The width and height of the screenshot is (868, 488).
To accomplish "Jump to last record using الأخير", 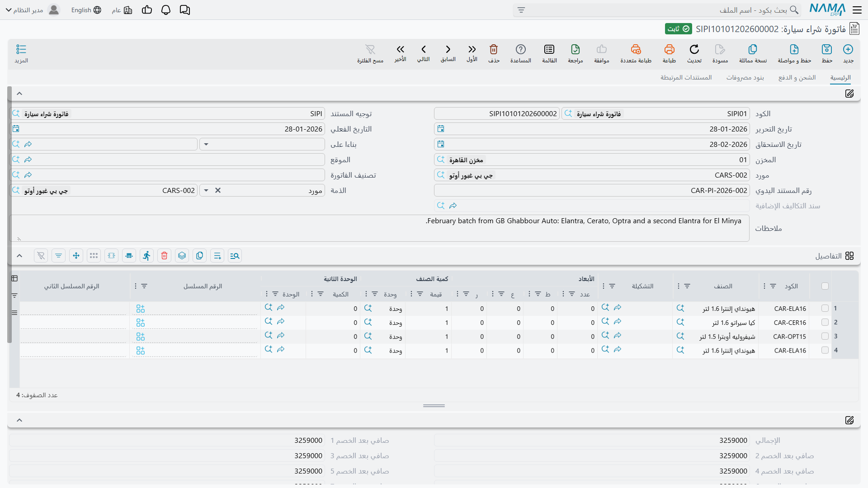I will (401, 49).
